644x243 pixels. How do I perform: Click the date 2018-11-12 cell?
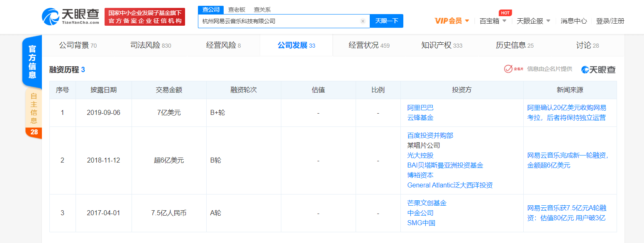coord(104,160)
